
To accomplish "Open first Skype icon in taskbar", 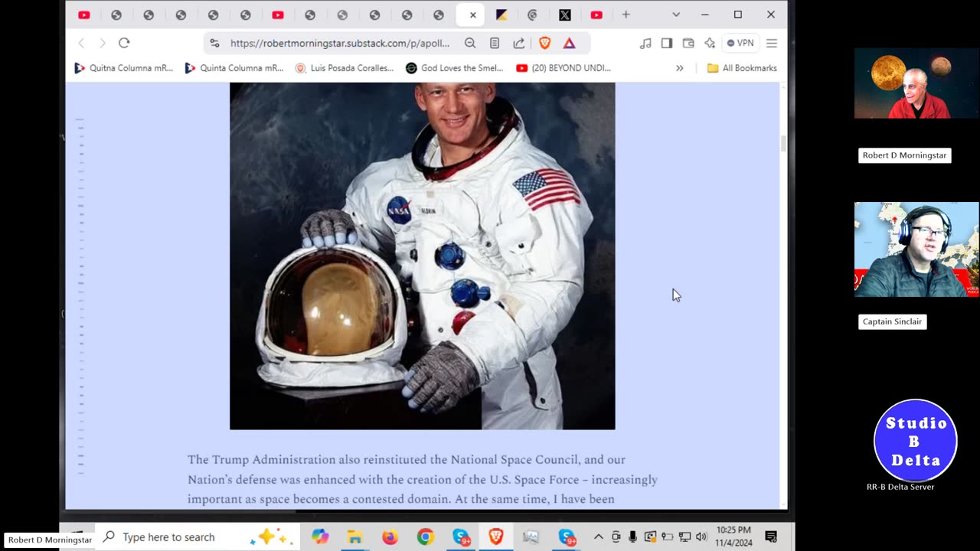I will [x=461, y=537].
